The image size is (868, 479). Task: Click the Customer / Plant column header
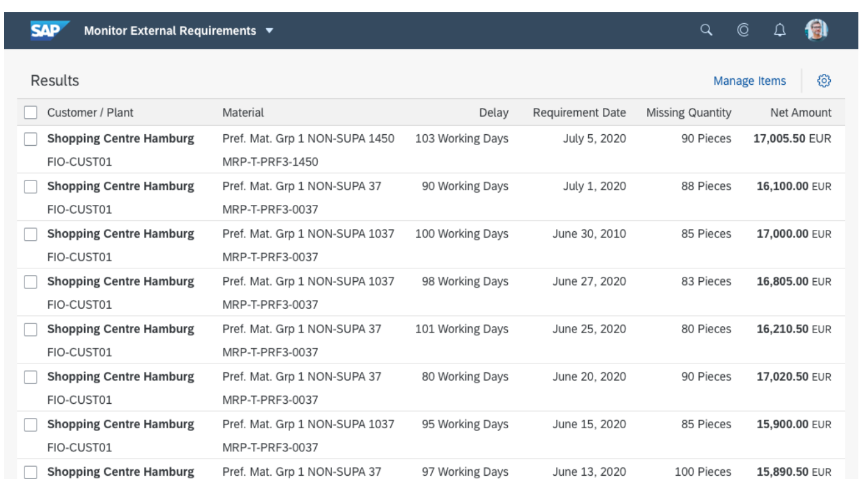coord(91,112)
